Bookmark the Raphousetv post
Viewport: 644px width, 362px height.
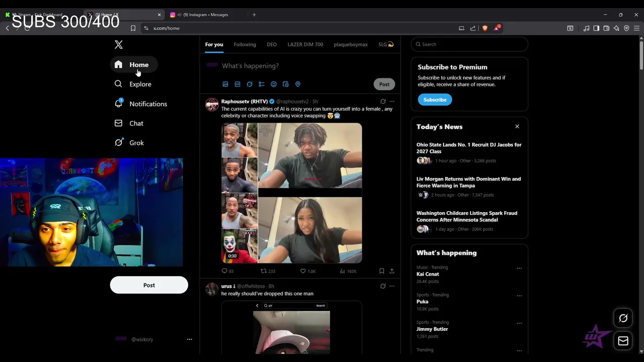[382, 271]
